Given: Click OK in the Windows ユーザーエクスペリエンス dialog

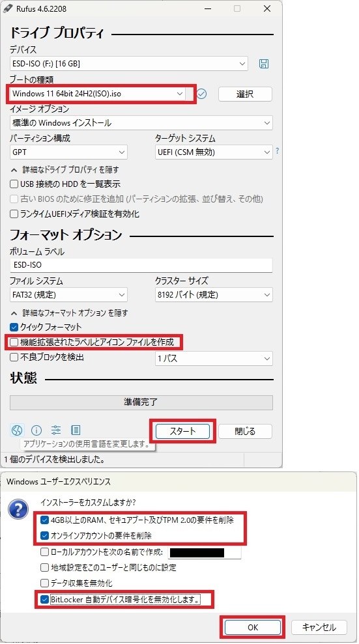Looking at the screenshot, I should pos(253,627).
